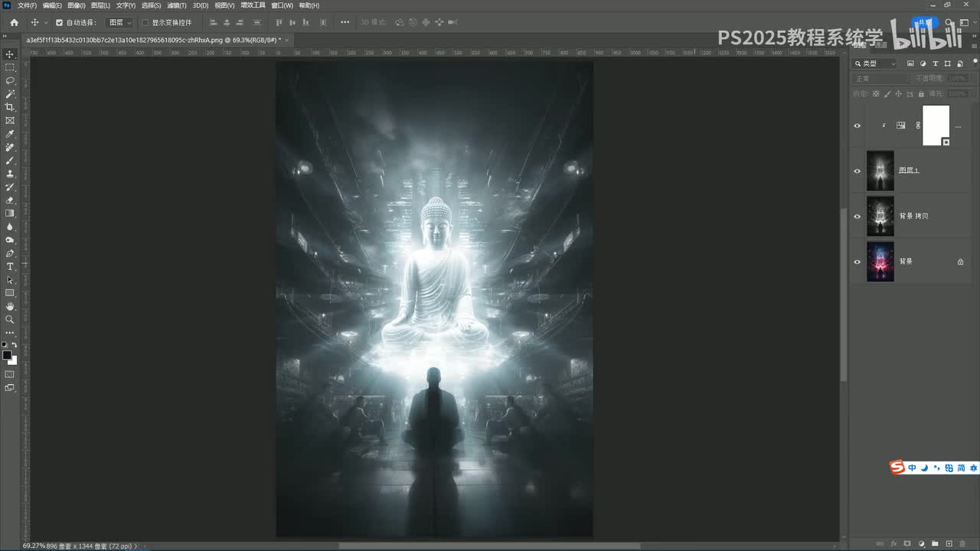This screenshot has height=551, width=980.
Task: Select the Rectangular Marquee tool
Action: (10, 67)
